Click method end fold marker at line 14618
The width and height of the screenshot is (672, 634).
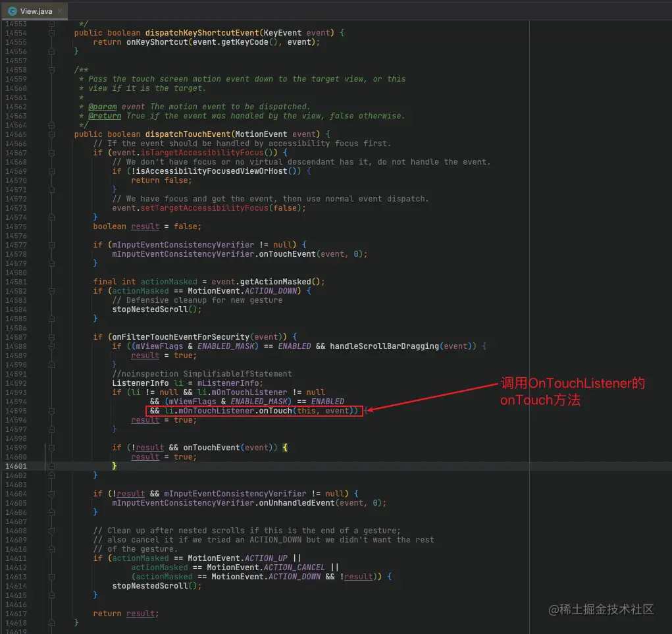pos(51,623)
